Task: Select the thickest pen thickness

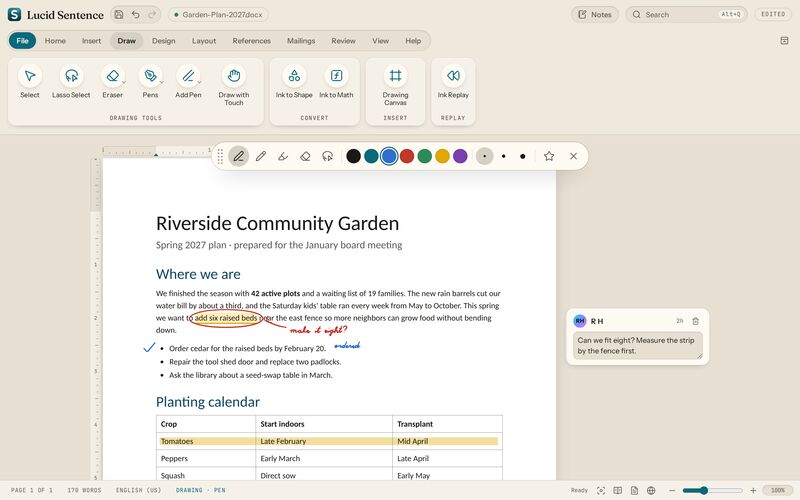Action: tap(522, 156)
